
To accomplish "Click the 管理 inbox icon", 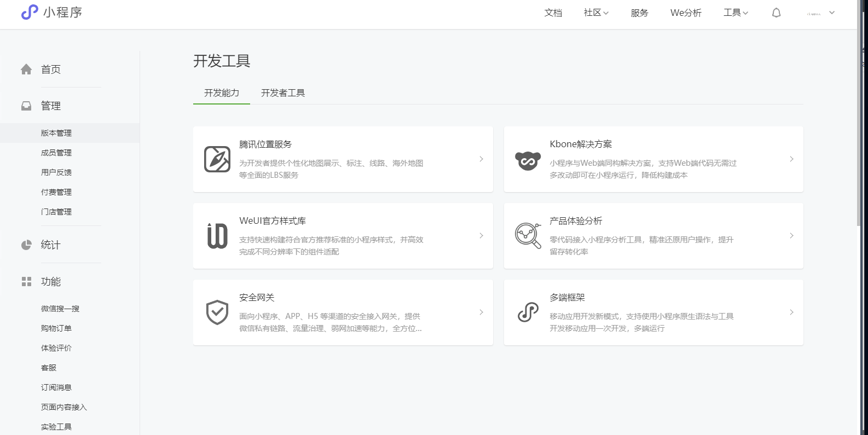I will 26,106.
